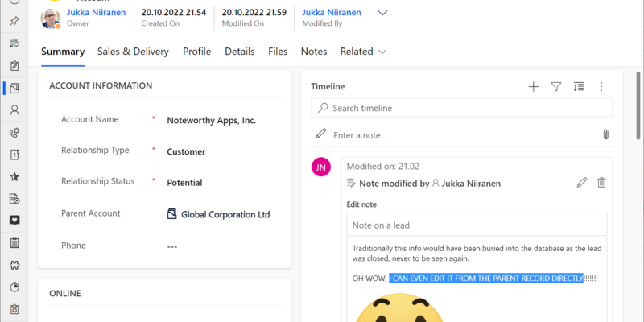Expand the header chevron next to Modified By

(382, 13)
